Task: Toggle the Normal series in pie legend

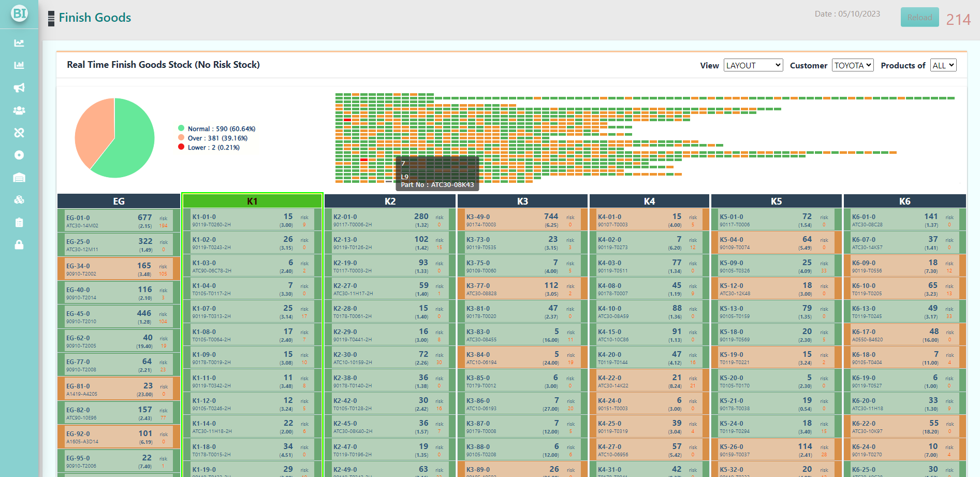Action: pyautogui.click(x=216, y=129)
